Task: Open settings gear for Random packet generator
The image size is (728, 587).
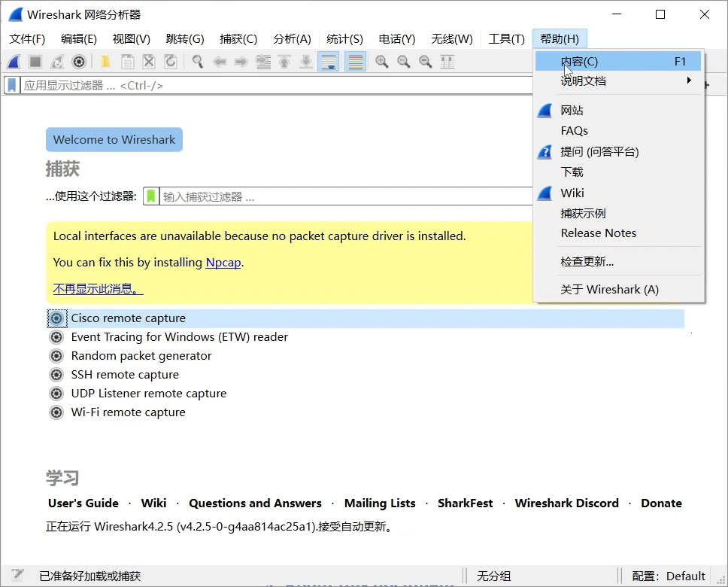Action: [56, 356]
